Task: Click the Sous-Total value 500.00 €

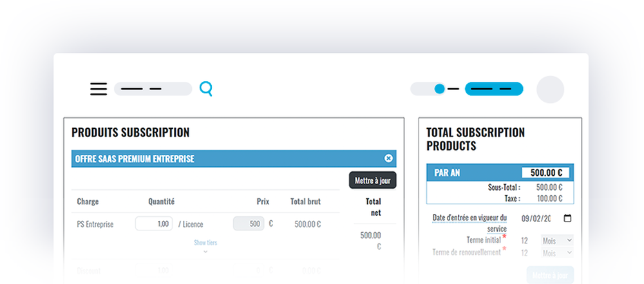Action: coord(549,187)
